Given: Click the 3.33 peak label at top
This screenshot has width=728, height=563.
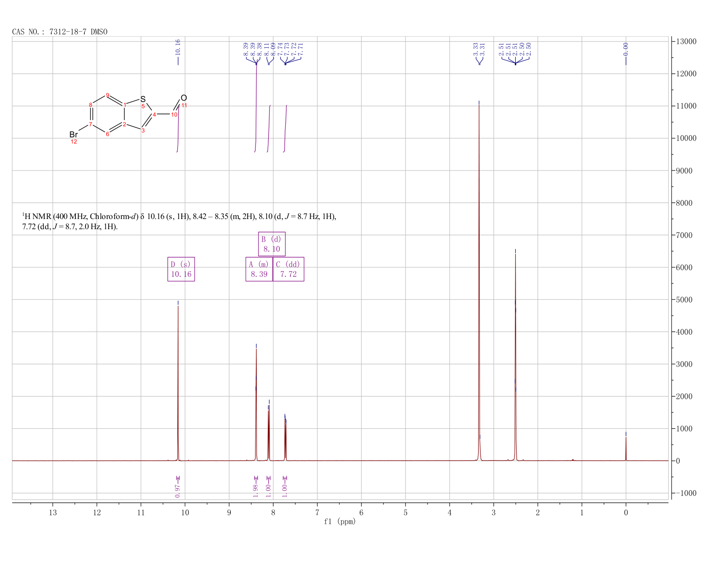Looking at the screenshot, I should point(476,49).
